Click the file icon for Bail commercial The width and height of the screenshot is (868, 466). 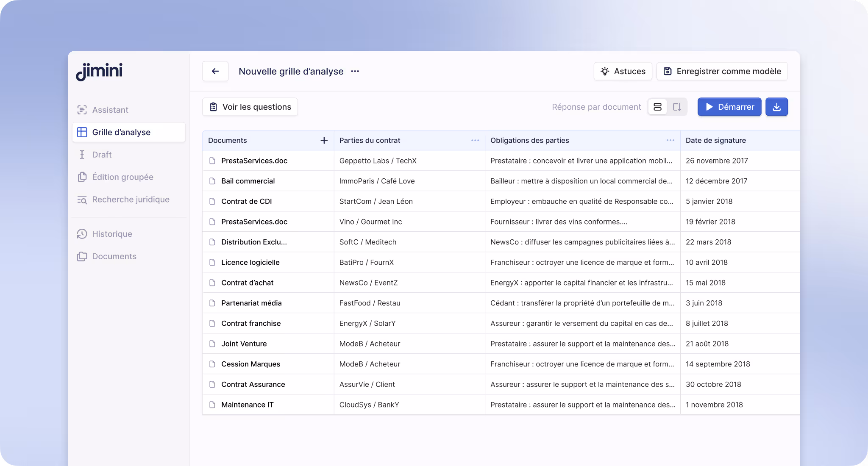pyautogui.click(x=212, y=181)
